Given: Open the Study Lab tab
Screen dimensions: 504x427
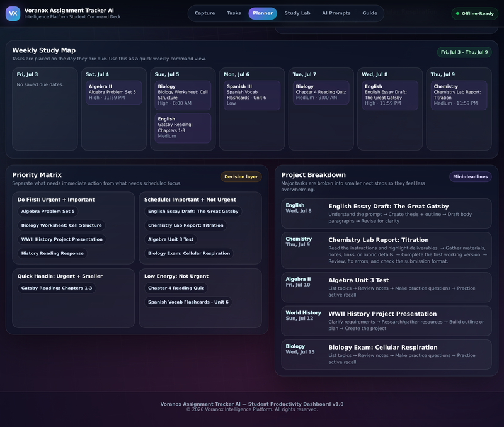Looking at the screenshot, I should click(x=297, y=13).
